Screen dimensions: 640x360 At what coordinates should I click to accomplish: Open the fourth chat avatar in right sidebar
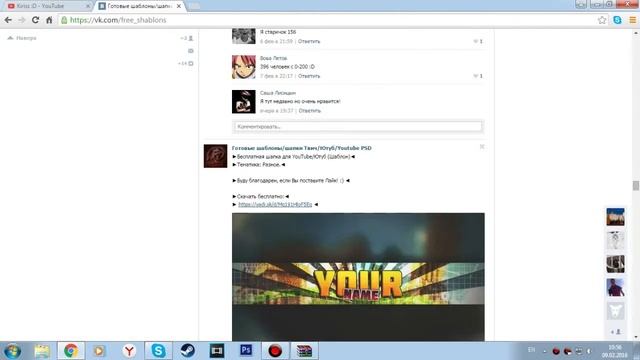615,288
